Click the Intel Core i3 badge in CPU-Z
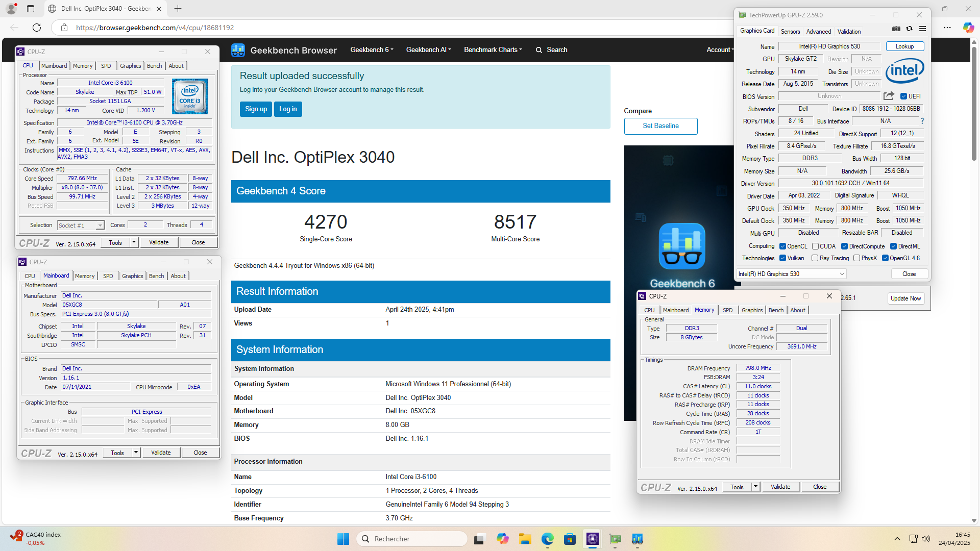 coord(190,96)
